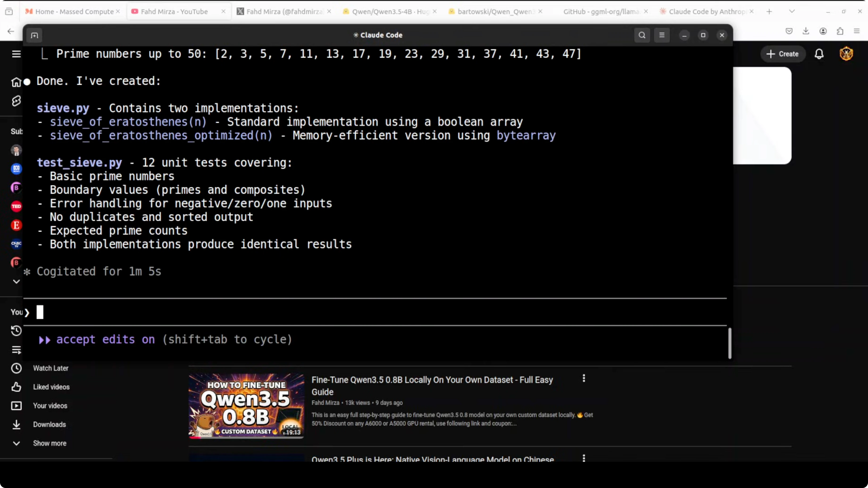Image resolution: width=868 pixels, height=488 pixels.
Task: Open browser extensions puzzle icon
Action: 840,31
